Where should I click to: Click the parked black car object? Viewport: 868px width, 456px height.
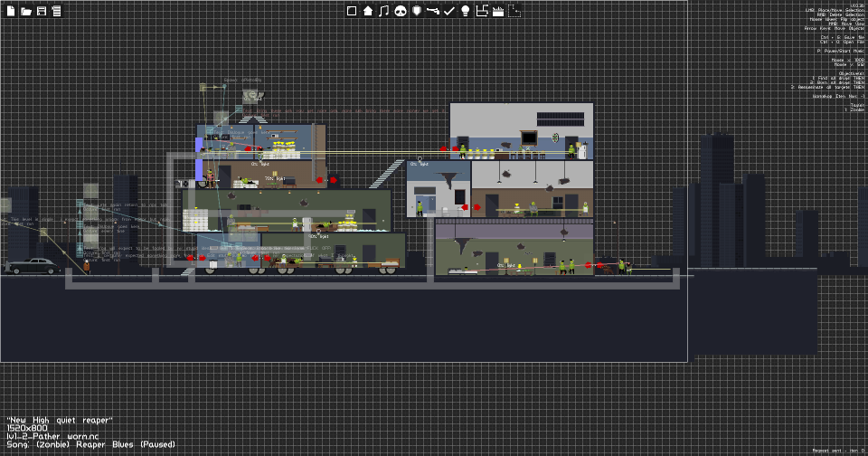pyautogui.click(x=33, y=266)
